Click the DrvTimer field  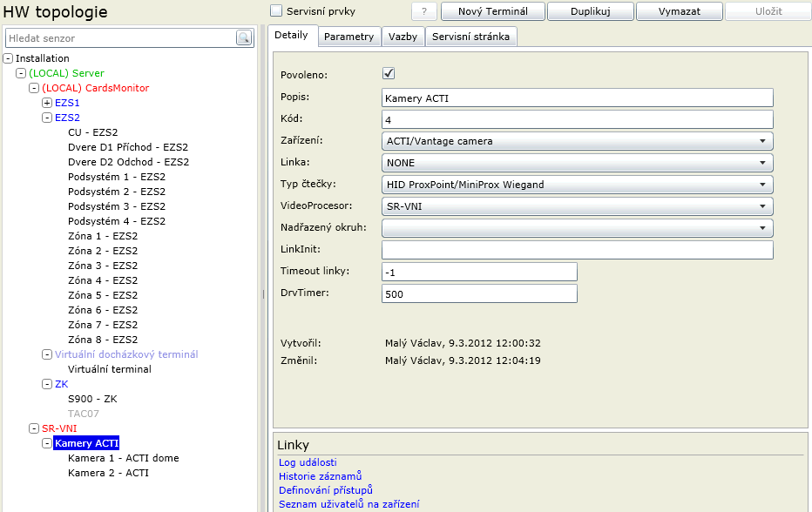click(479, 293)
